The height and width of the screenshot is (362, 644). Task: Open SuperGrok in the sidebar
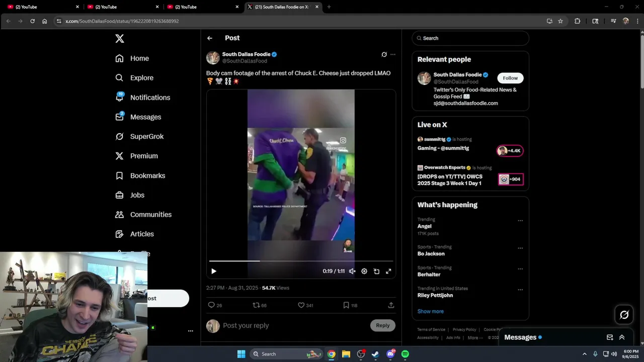click(139, 136)
